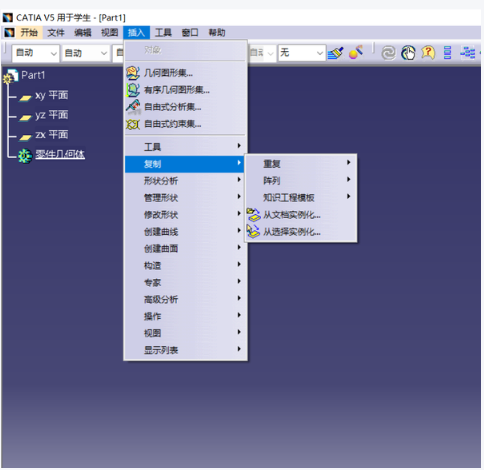This screenshot has width=484, height=470.
Task: Expand the 重复 submenu
Action: (x=301, y=164)
